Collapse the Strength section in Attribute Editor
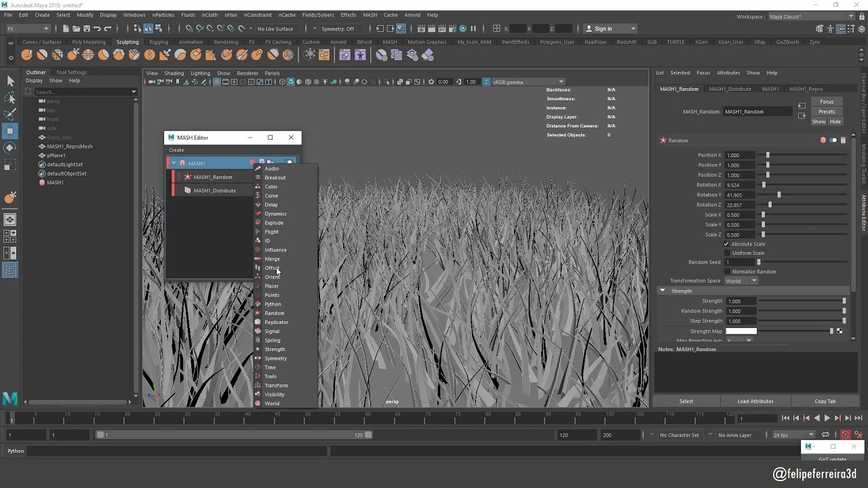Image resolution: width=868 pixels, height=488 pixels. 663,291
